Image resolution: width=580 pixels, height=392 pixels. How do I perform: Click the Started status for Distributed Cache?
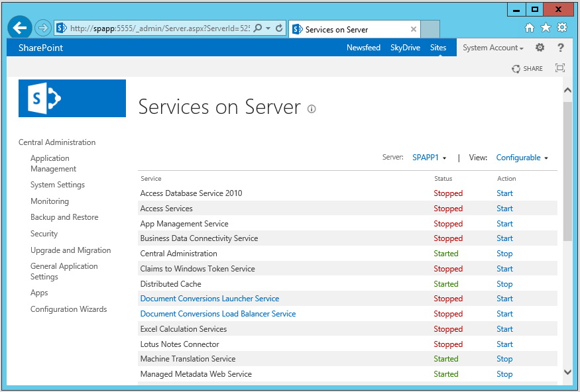tap(445, 284)
